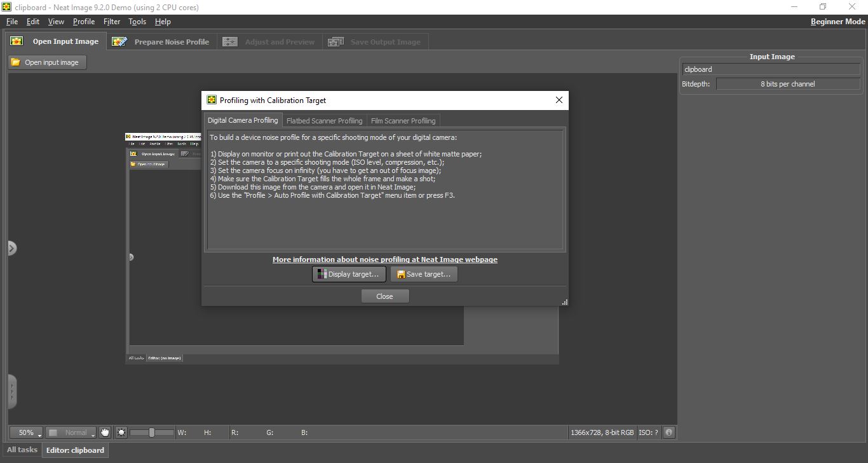868x463 pixels.
Task: Click the Input Image clipboard name field
Action: point(771,69)
